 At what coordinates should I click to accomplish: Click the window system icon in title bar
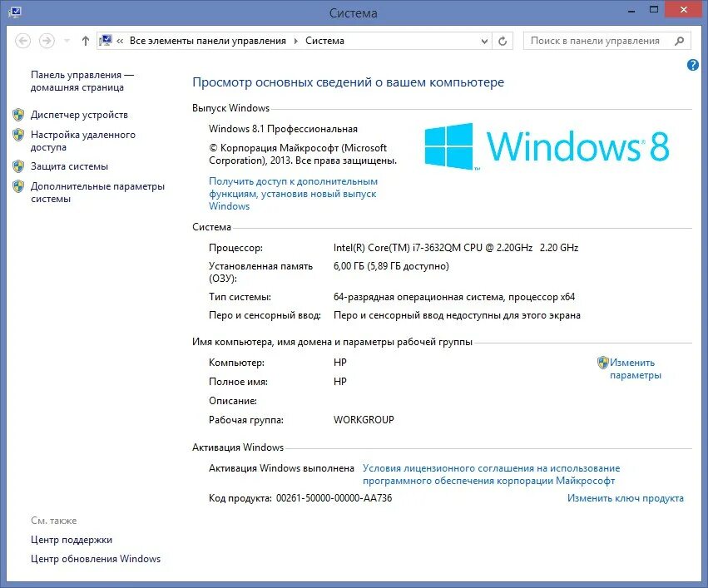(x=14, y=12)
